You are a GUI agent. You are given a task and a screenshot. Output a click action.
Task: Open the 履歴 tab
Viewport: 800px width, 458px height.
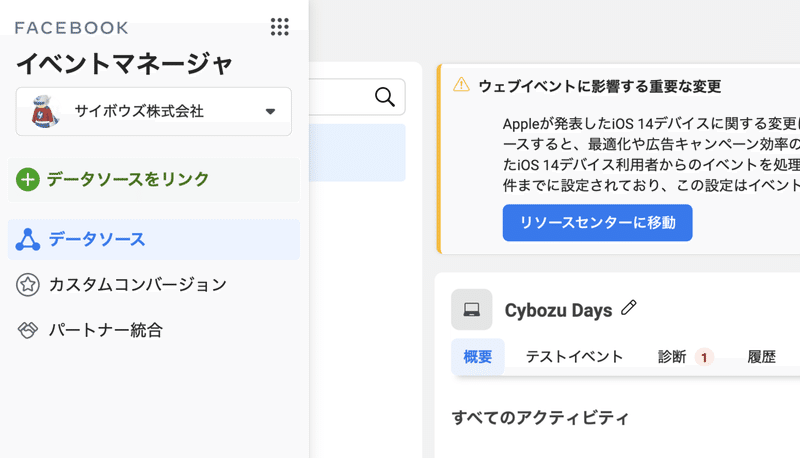[x=761, y=357]
